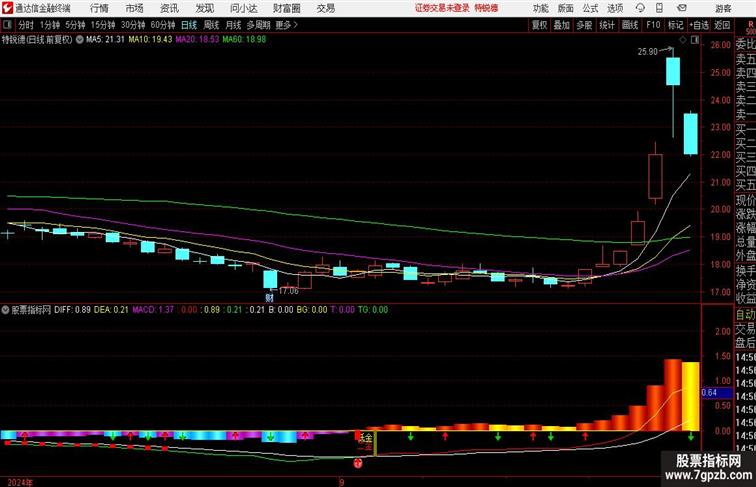Switch to 5分钟 chart period
This screenshot has height=487, width=756.
[75, 25]
